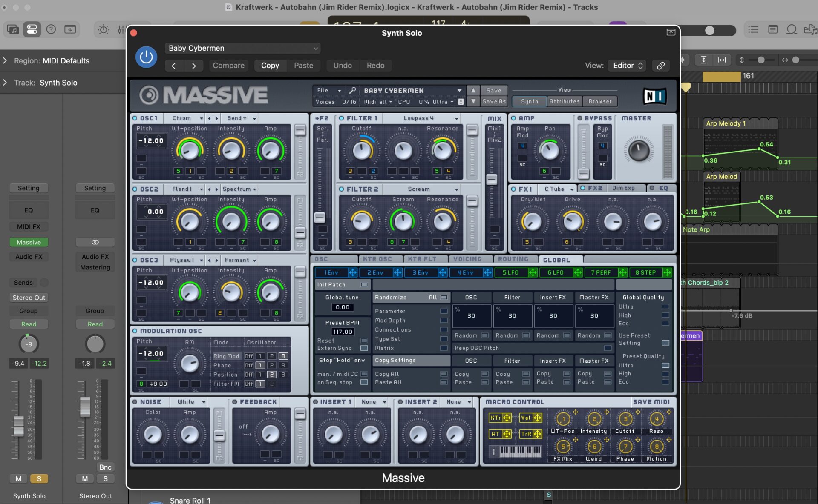Viewport: 818px width, 504px height.
Task: Adjust the Synth Solo volume fader
Action: coord(18,426)
